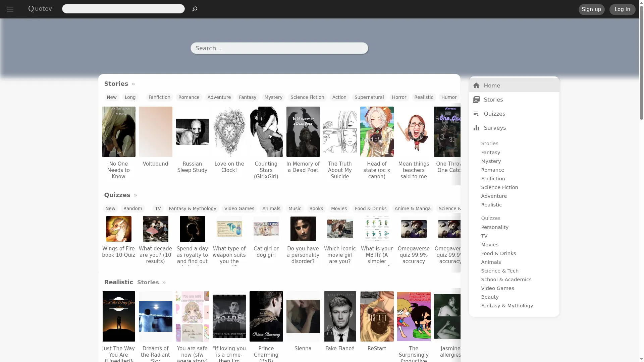The image size is (644, 362).
Task: Open Wings of Fire book 10 Quiz thumbnail
Action: coord(118,229)
